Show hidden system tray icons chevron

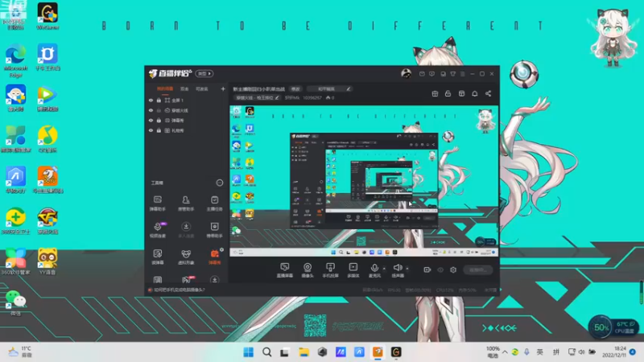coord(505,352)
